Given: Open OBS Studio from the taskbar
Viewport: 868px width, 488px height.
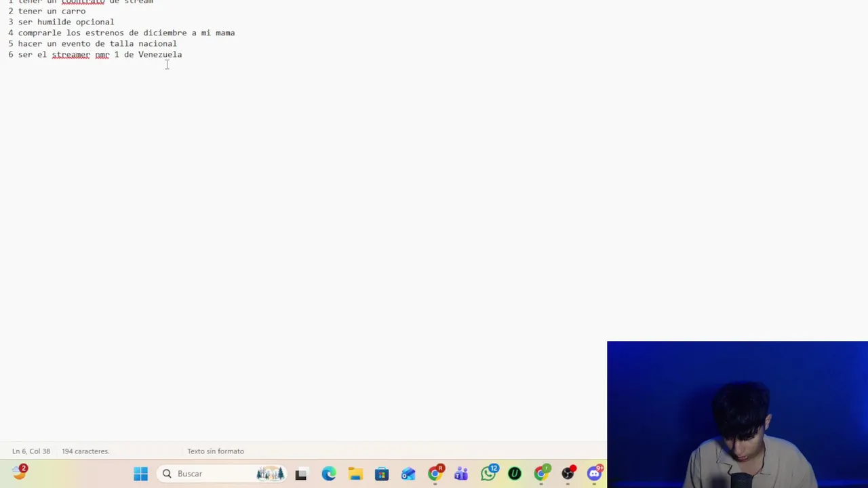Looking at the screenshot, I should click(568, 473).
